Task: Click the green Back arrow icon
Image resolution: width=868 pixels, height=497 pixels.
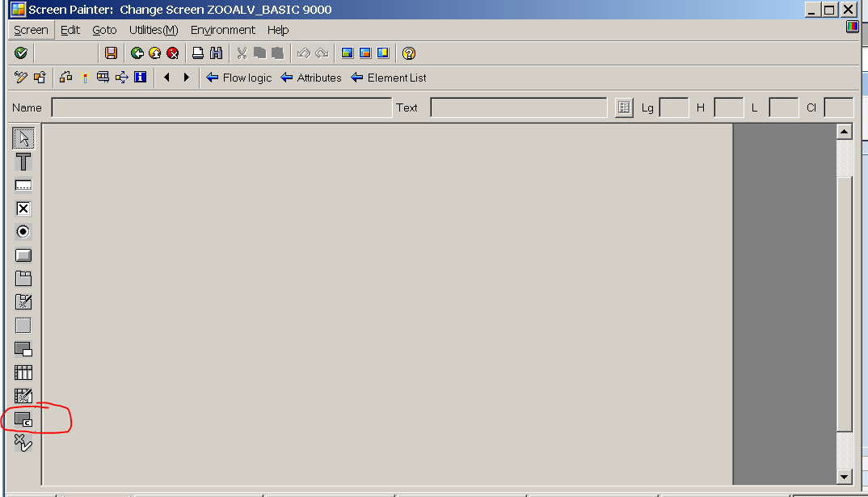Action: (137, 53)
